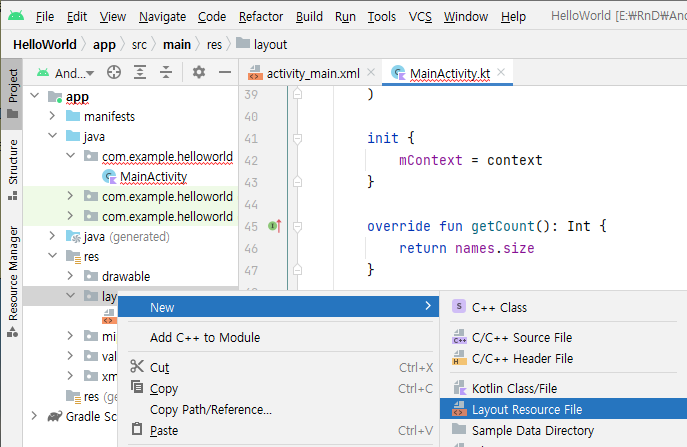Click the C/C++ Header File icon
Screen dimensions: 687x447
pos(459,358)
